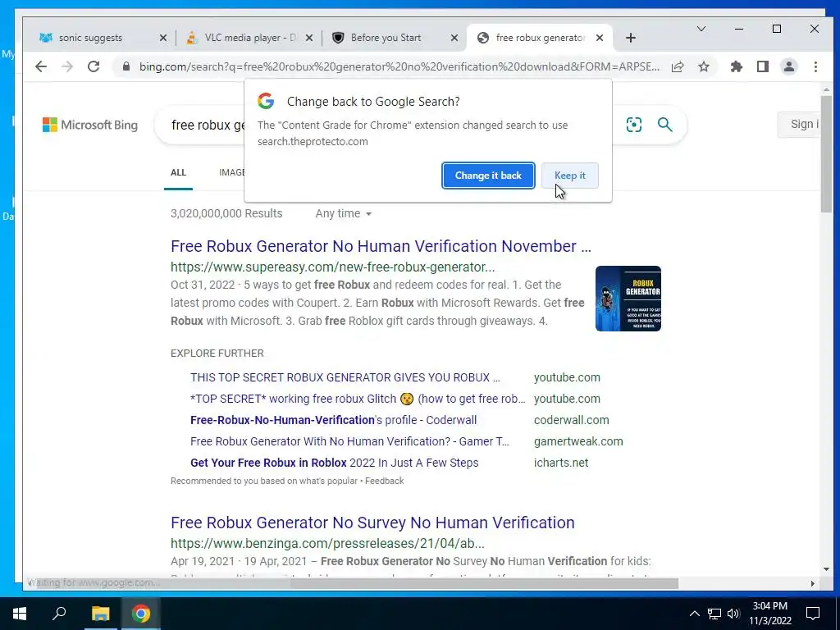Close the free robux generator tab
The width and height of the screenshot is (840, 630).
(600, 38)
